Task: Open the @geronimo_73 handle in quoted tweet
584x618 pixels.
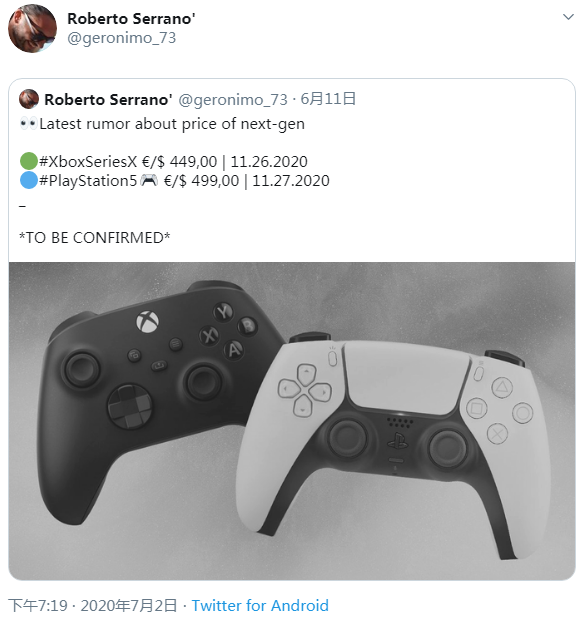Action: [233, 100]
